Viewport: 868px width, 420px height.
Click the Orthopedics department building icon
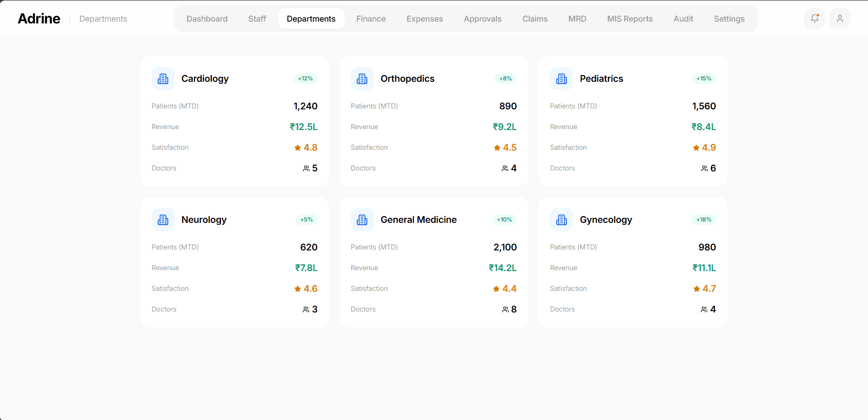pos(362,79)
